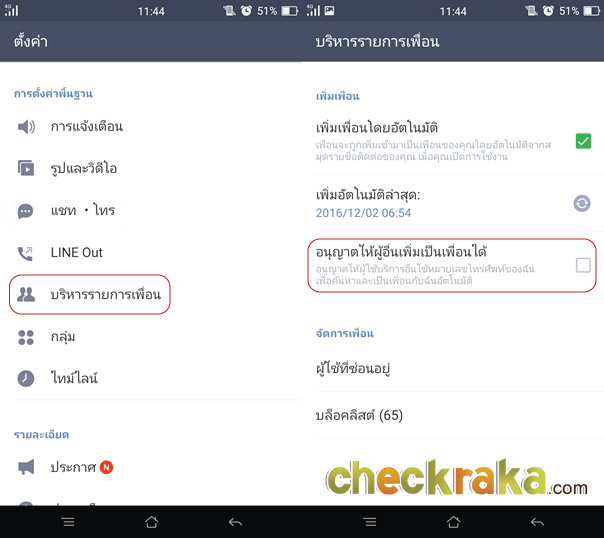Enable the อนุญาตให้ผู้อื่นเพิ่มเป็นเพื่อนได้ checkbox
The image size is (604, 538).
(583, 265)
